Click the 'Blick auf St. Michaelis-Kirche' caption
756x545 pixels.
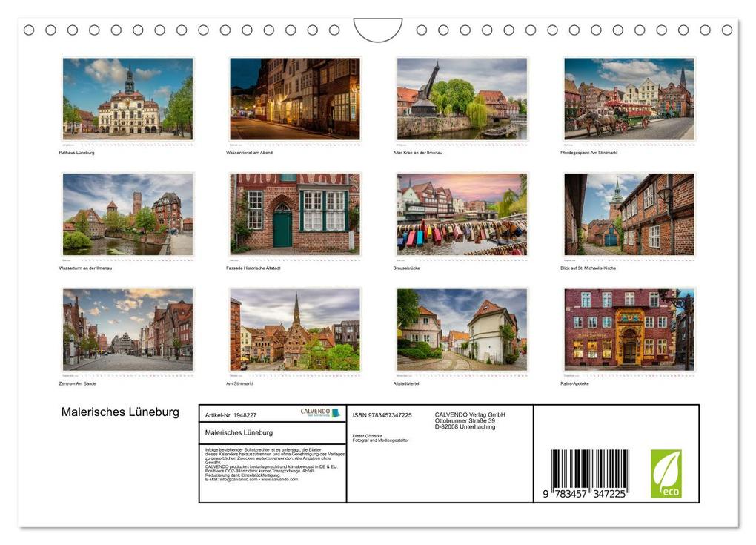pos(588,268)
